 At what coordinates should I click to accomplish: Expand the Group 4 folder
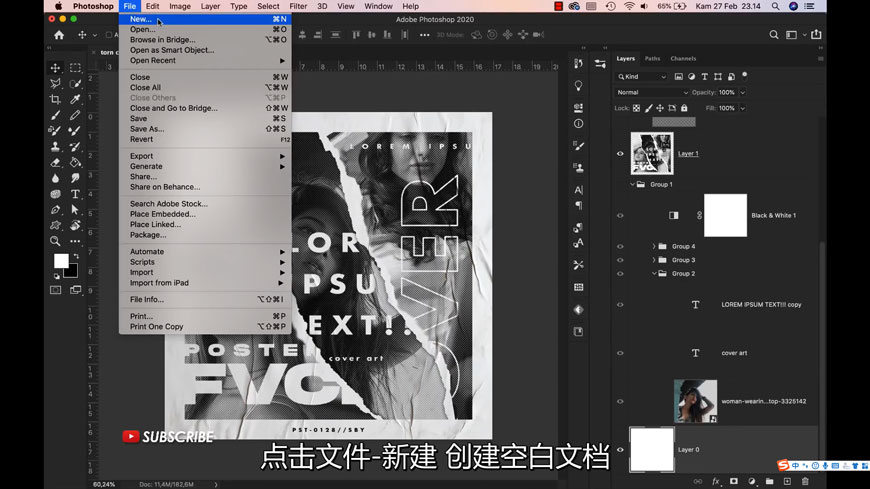pyautogui.click(x=654, y=246)
